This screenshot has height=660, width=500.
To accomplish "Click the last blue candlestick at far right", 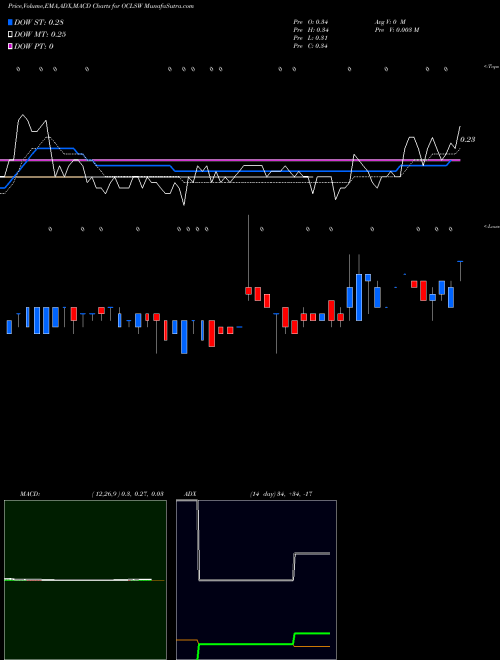I will [x=460, y=270].
